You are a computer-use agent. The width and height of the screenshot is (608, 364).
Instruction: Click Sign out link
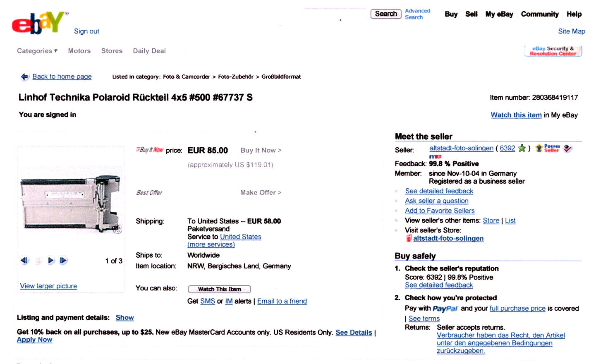86,31
